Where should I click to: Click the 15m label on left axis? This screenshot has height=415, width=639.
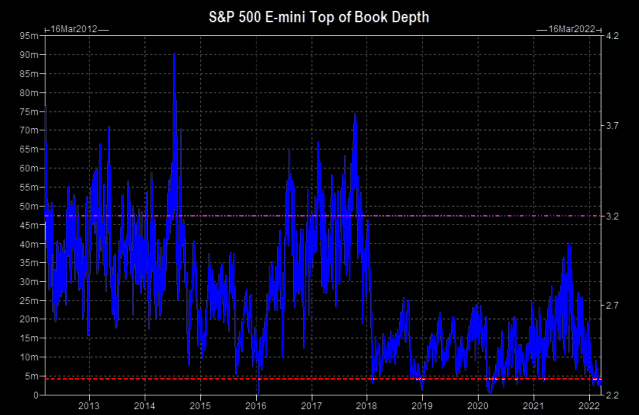(x=29, y=338)
